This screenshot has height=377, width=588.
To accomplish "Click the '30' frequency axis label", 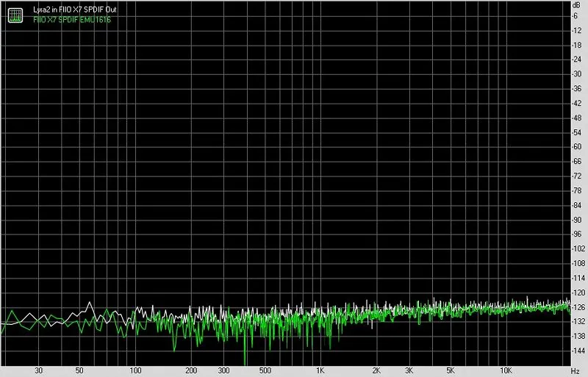I will 38,370.
